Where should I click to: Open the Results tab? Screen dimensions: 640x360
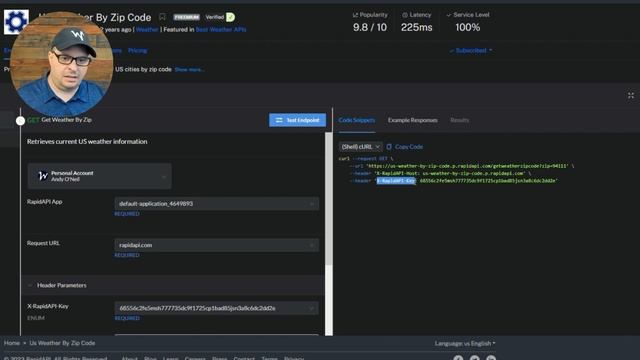pyautogui.click(x=460, y=120)
